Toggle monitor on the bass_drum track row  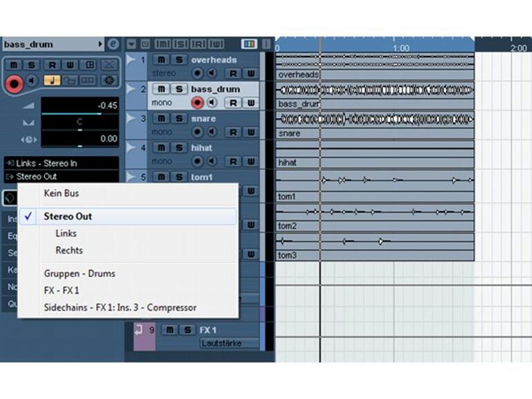pos(212,102)
